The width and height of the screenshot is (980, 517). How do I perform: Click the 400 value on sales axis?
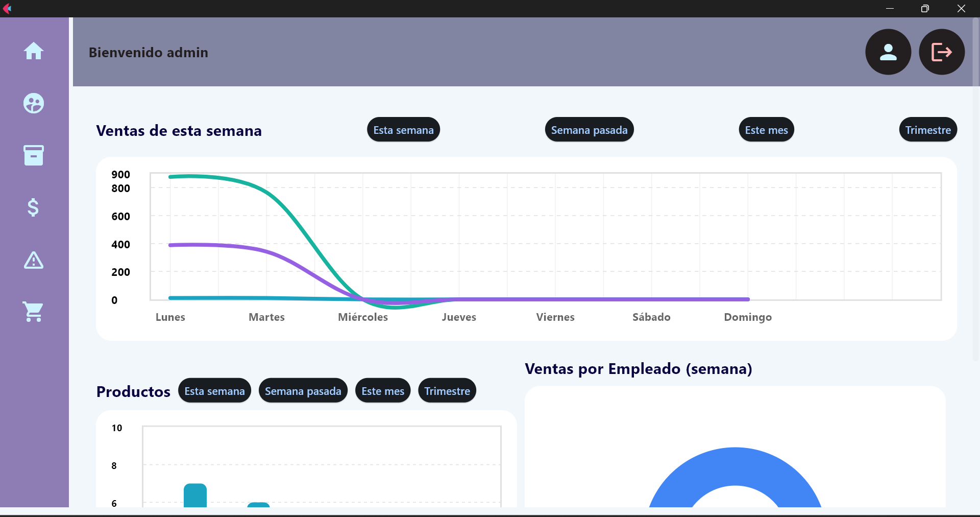pos(121,245)
